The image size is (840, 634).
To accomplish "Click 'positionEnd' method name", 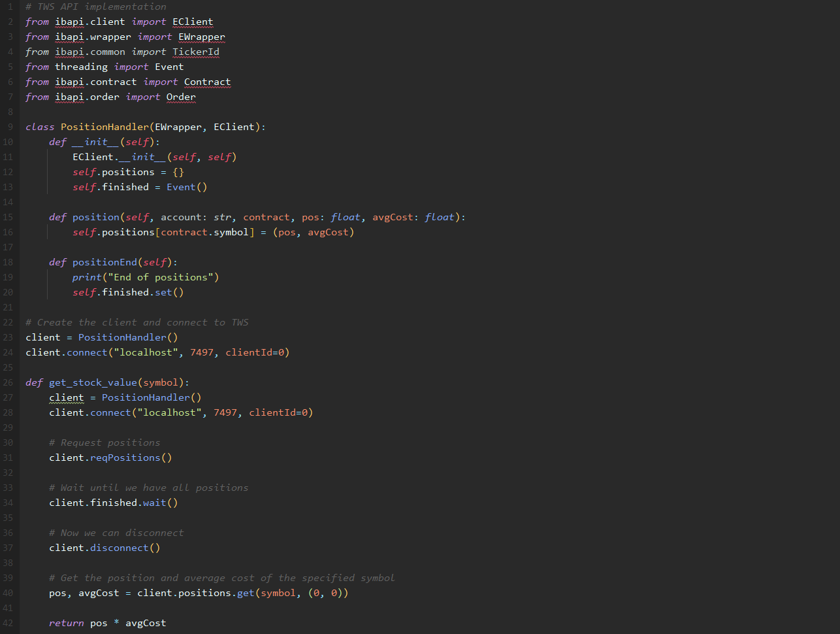I will point(105,262).
